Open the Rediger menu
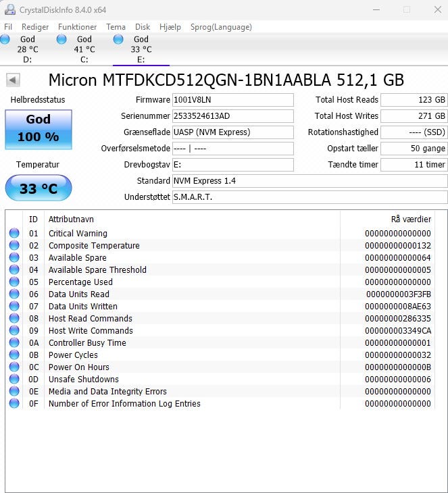 tap(35, 27)
